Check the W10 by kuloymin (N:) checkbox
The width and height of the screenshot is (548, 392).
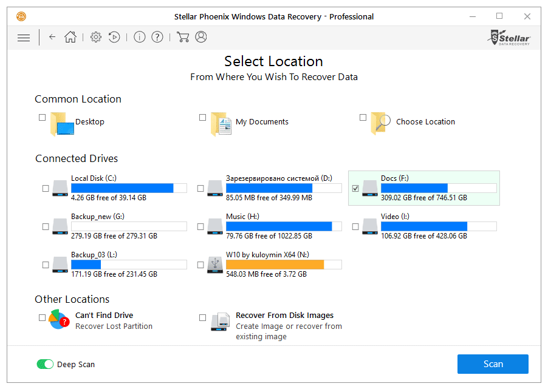click(x=200, y=265)
